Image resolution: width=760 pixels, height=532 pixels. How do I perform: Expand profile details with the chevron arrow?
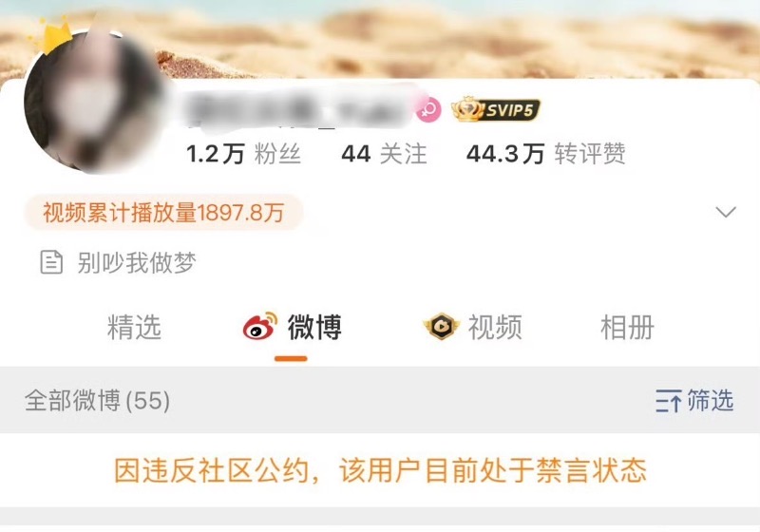726,212
